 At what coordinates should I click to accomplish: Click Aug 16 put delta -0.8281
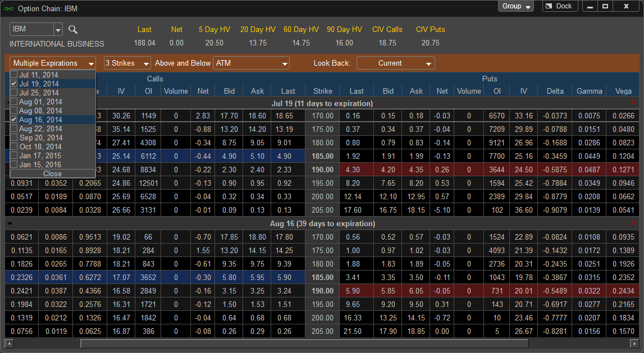[555, 331]
